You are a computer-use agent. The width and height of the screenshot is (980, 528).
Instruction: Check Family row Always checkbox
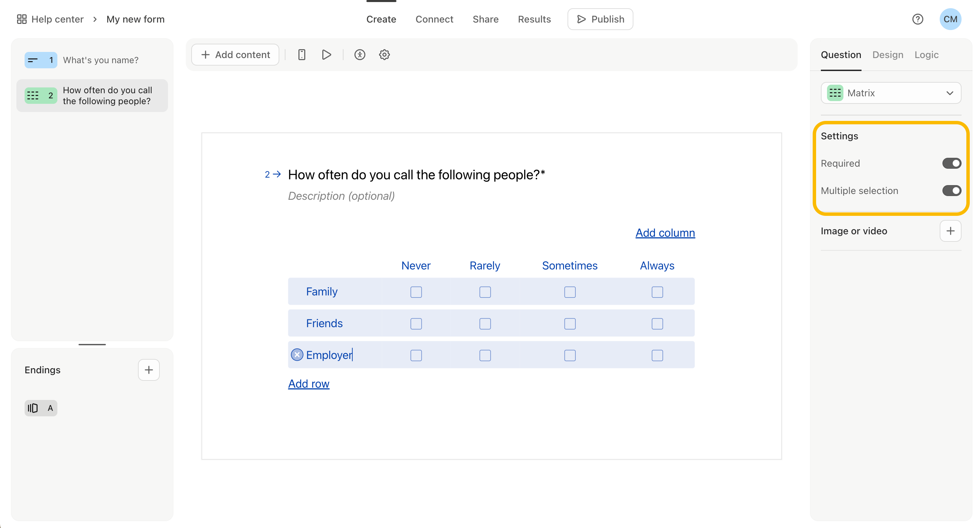point(657,292)
